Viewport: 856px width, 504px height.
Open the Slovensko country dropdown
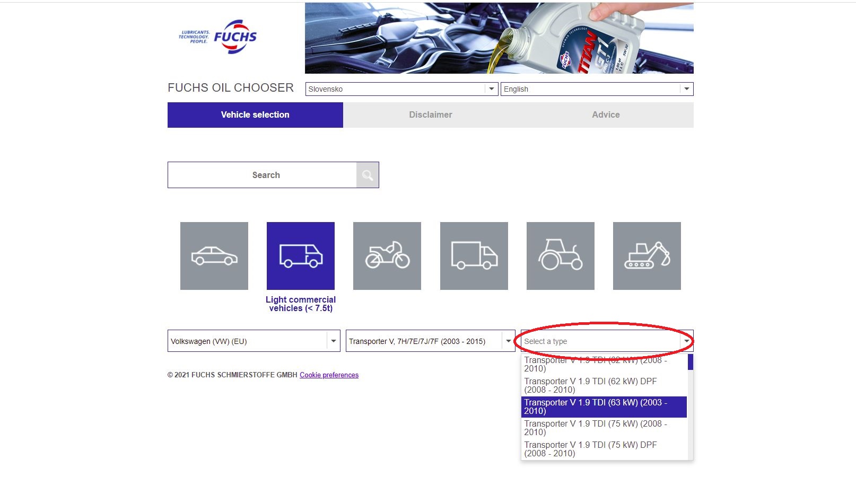pos(401,89)
